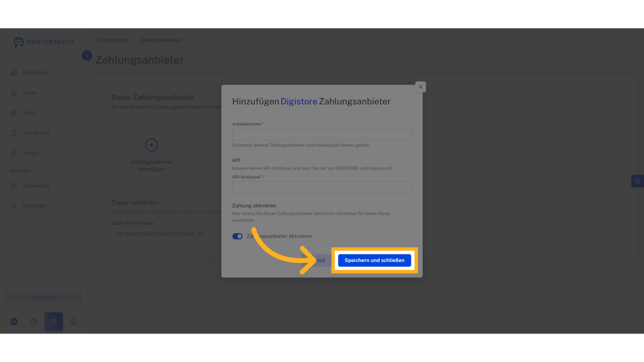The height and width of the screenshot is (362, 644).
Task: Expand the Statistiken menu chevron
Action: (x=74, y=73)
